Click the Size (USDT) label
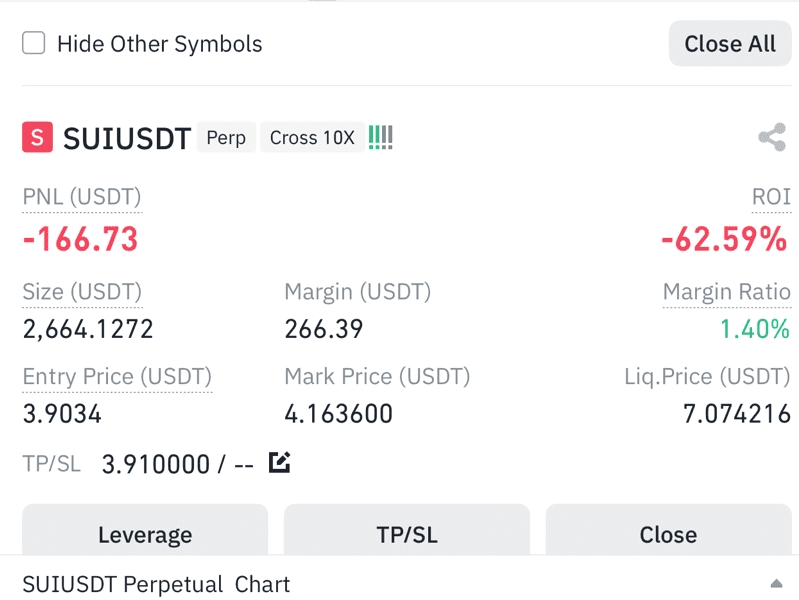 [x=82, y=292]
